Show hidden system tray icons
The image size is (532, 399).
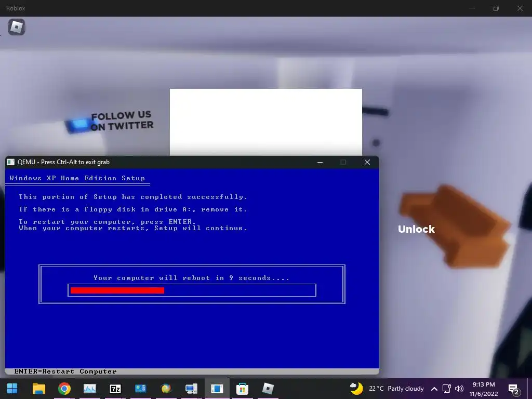click(x=434, y=389)
